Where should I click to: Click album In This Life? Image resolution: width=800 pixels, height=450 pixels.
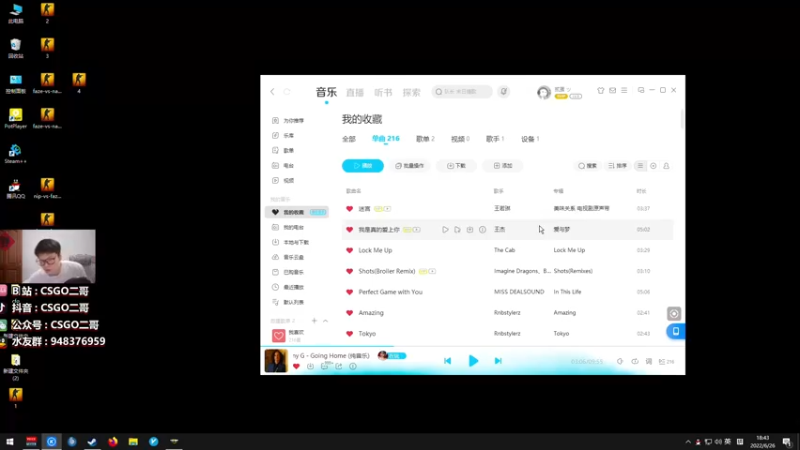tap(567, 292)
